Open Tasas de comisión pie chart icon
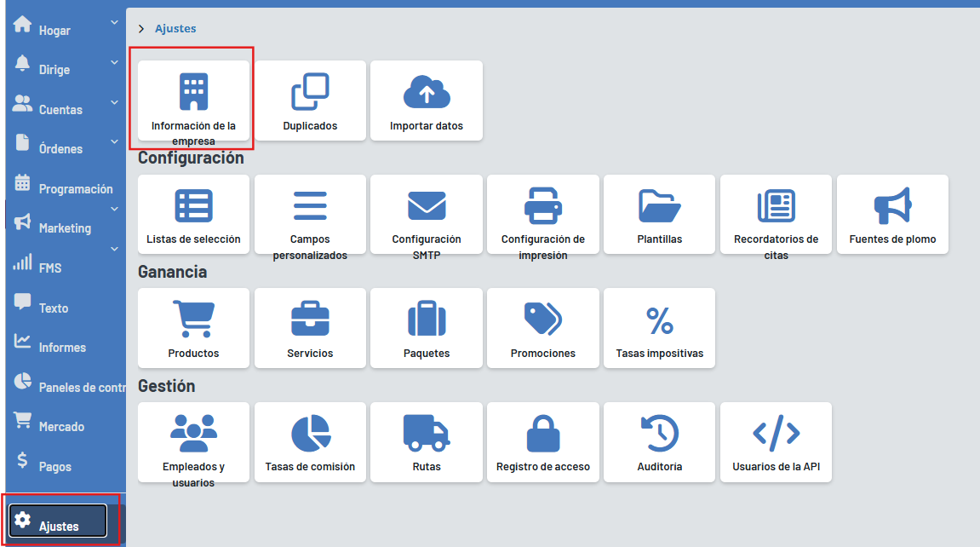The image size is (980, 547). coord(310,433)
